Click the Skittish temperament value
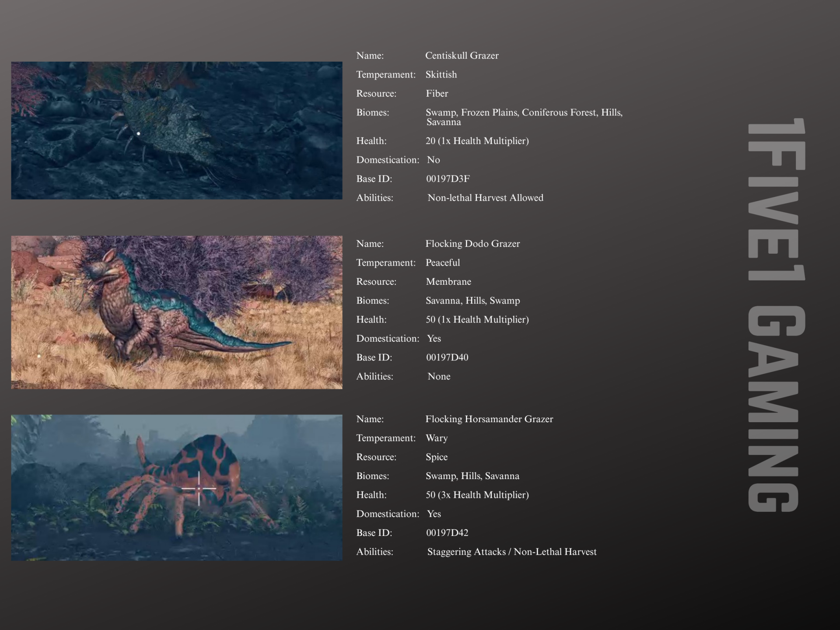This screenshot has width=840, height=630. point(441,74)
